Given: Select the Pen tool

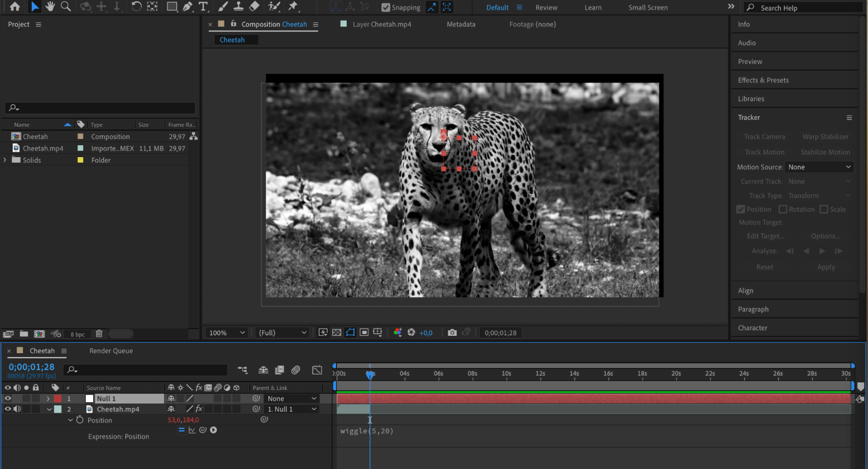Looking at the screenshot, I should (x=188, y=7).
